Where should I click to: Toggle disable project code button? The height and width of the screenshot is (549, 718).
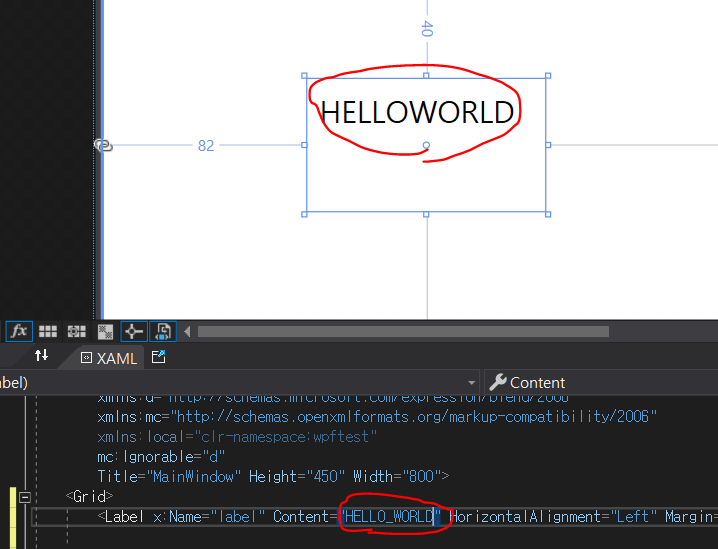tap(163, 331)
